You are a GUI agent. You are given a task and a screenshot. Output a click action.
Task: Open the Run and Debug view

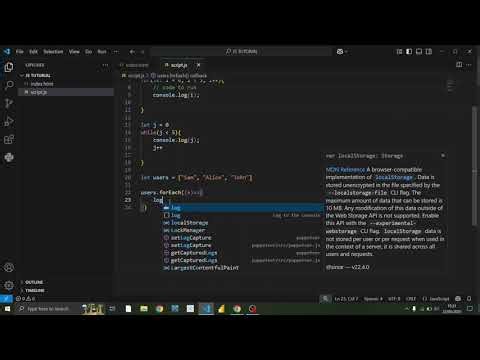click(x=9, y=121)
